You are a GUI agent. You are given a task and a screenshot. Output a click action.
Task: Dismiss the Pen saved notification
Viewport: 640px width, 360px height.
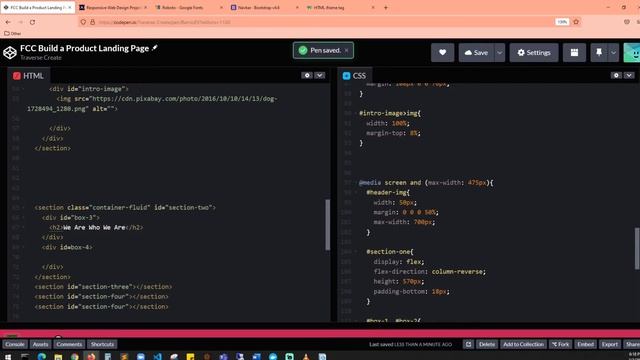[x=347, y=50]
